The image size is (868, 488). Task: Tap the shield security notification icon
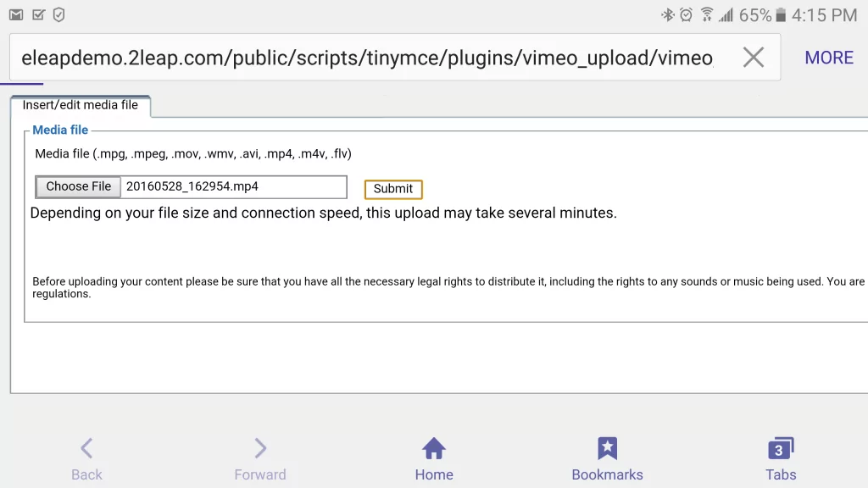pyautogui.click(x=58, y=15)
